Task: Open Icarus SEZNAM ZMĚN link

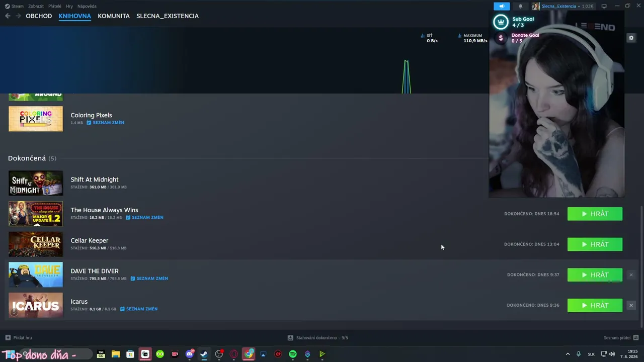Action: pos(139,309)
